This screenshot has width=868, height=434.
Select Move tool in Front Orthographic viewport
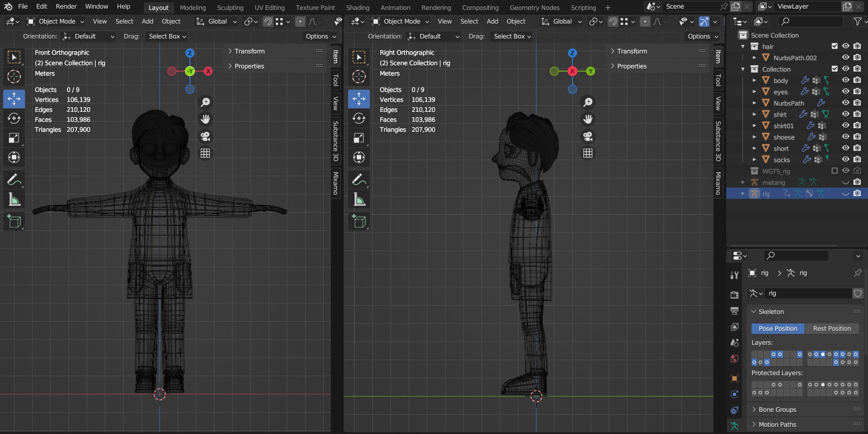pos(14,99)
